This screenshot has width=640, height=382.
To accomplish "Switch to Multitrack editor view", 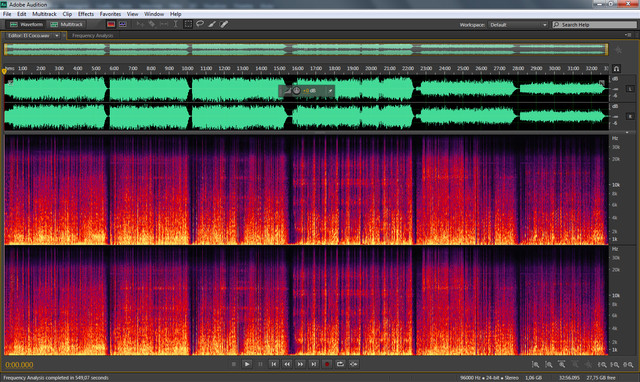I will point(66,24).
